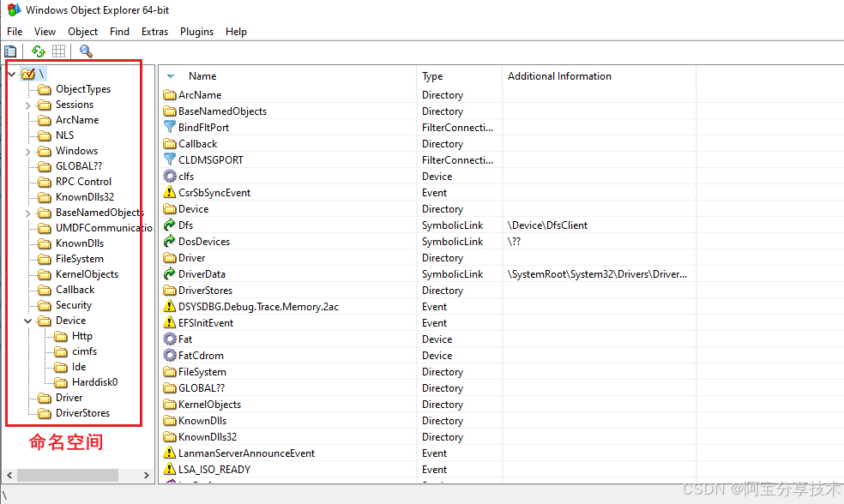
Task: Select Ide under Device in tree
Action: [79, 367]
